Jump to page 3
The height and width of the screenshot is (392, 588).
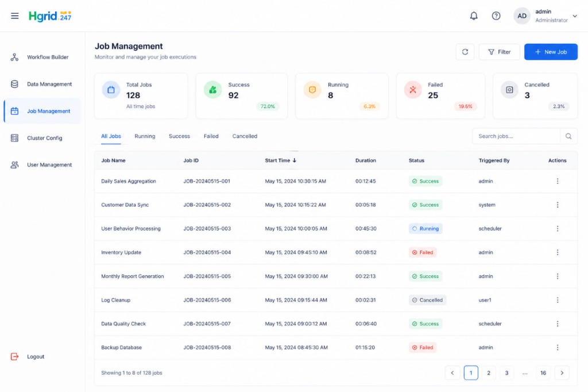point(506,373)
